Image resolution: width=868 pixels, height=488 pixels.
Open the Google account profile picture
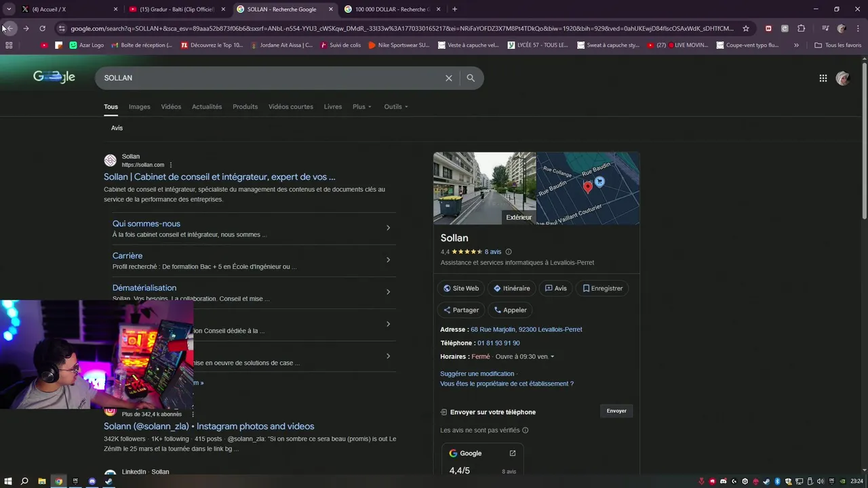pyautogui.click(x=843, y=78)
